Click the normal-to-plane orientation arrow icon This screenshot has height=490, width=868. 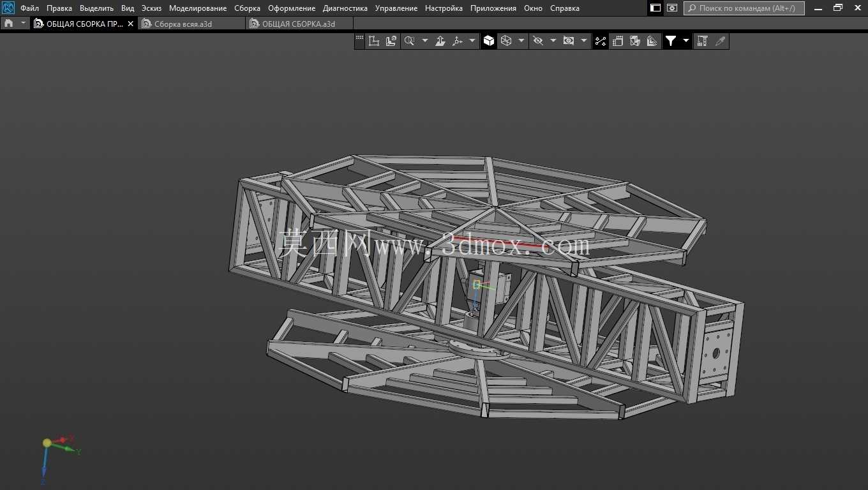click(440, 41)
